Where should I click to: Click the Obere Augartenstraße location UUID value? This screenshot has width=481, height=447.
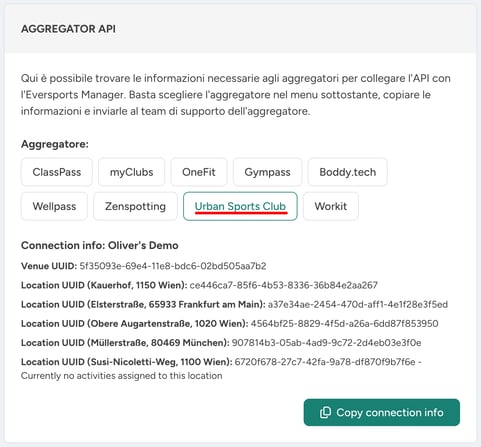tap(344, 323)
